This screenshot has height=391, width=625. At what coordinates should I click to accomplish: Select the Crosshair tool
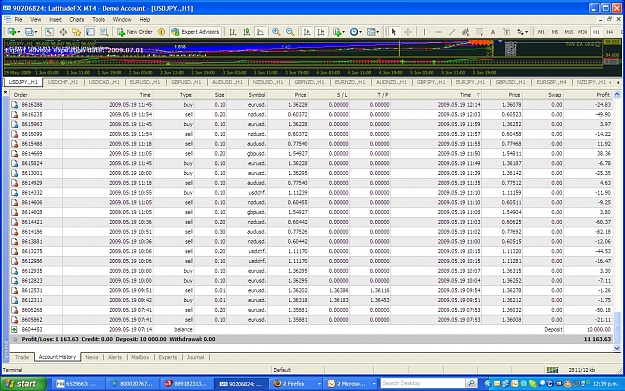[408, 32]
